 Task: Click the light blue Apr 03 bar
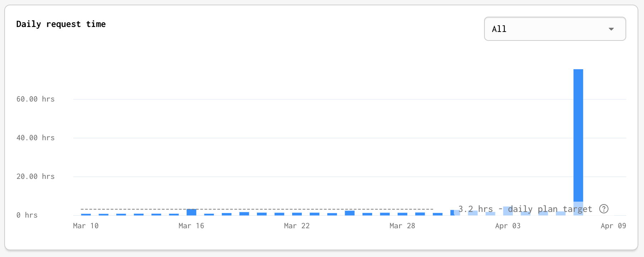[x=508, y=211]
